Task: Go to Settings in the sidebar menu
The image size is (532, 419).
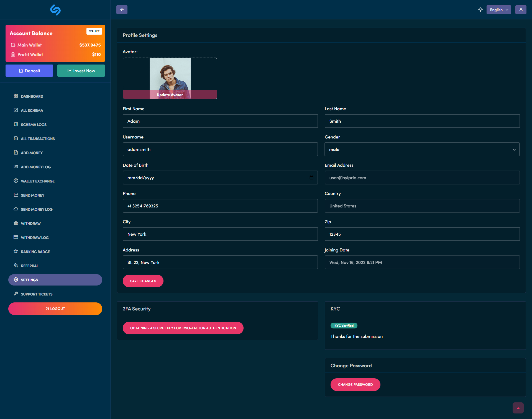Action: pos(29,280)
